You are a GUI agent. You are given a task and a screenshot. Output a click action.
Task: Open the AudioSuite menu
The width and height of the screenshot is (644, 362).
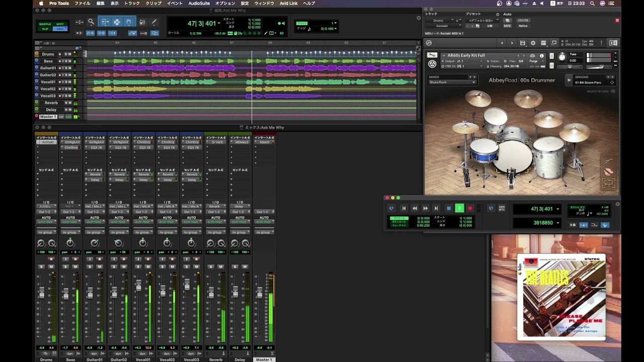(x=199, y=4)
